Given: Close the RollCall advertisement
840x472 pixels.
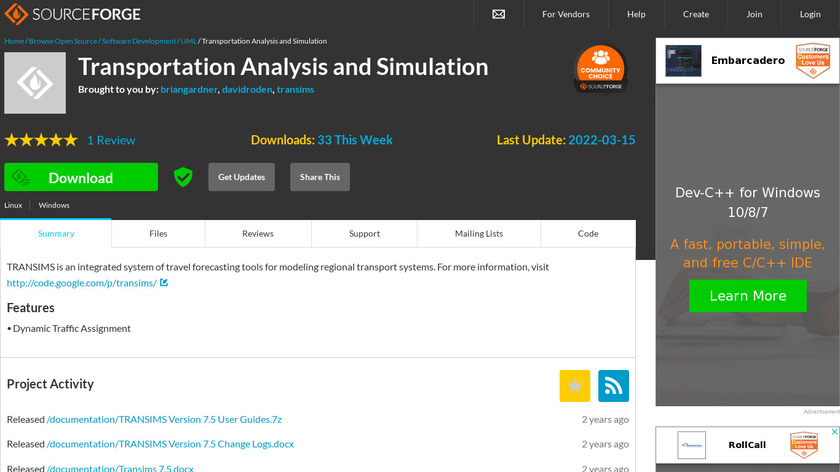Looking at the screenshot, I should [x=834, y=432].
